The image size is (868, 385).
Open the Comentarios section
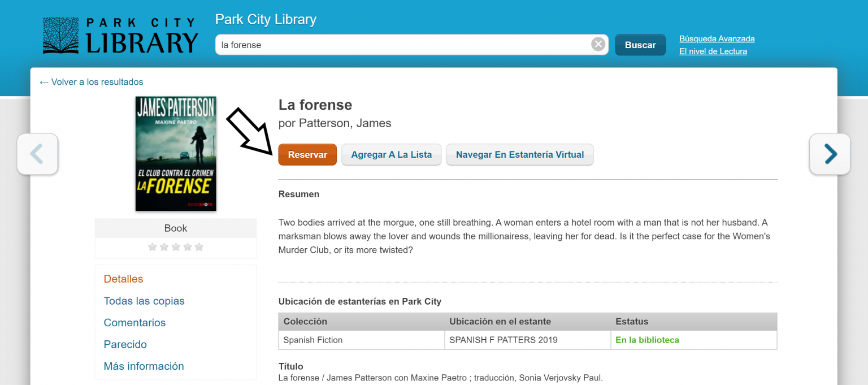[x=134, y=323]
